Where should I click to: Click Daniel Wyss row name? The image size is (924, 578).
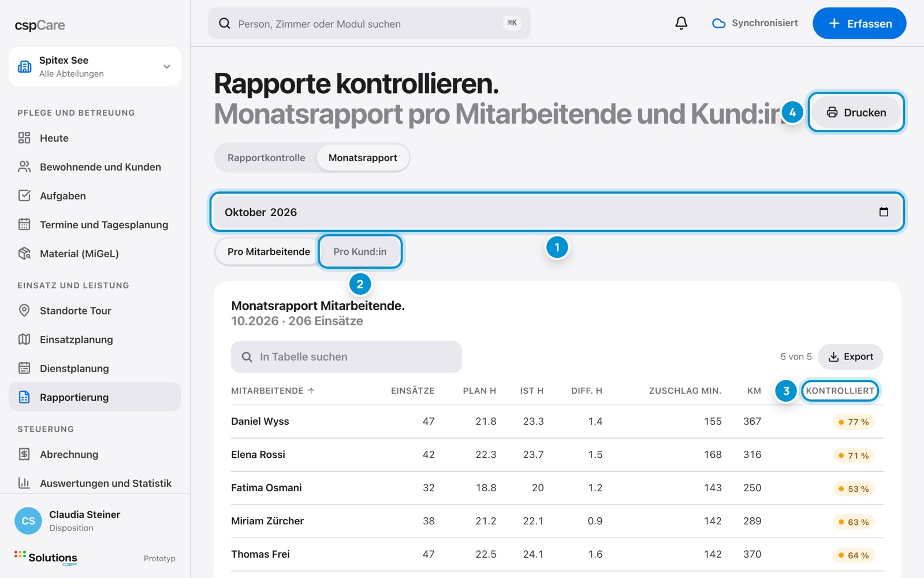pyautogui.click(x=260, y=421)
